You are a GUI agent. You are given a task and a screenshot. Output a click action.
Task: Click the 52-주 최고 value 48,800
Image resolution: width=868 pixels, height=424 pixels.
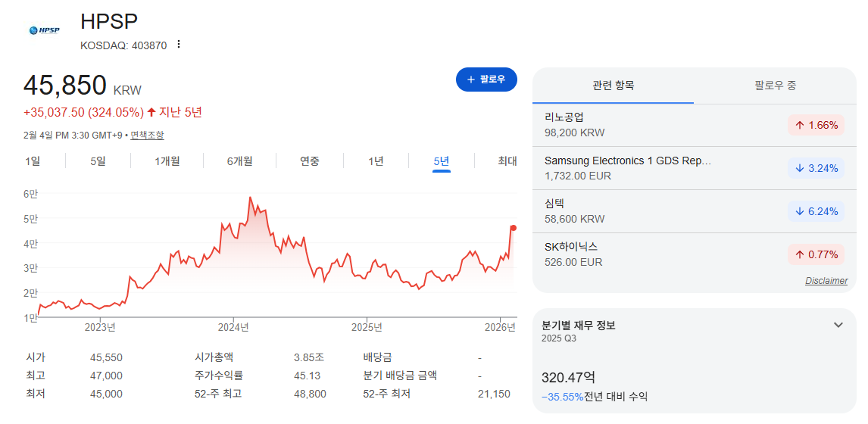click(310, 394)
